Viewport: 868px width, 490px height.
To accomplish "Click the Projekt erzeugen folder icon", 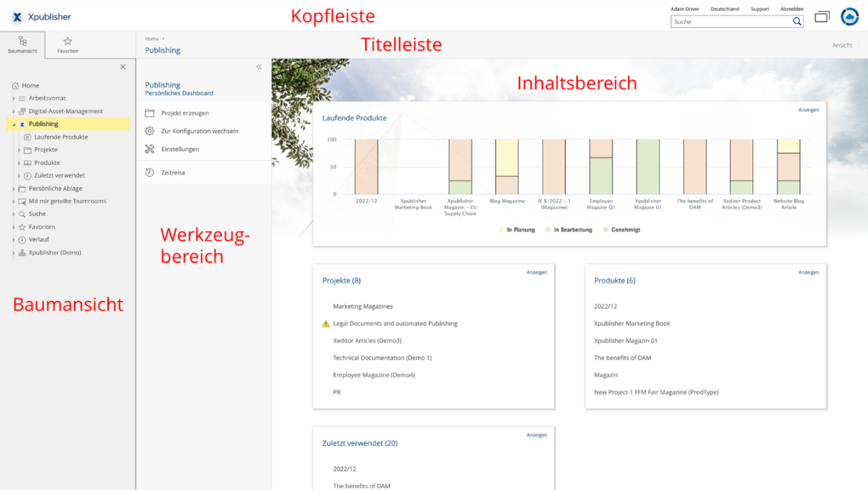I will (150, 113).
